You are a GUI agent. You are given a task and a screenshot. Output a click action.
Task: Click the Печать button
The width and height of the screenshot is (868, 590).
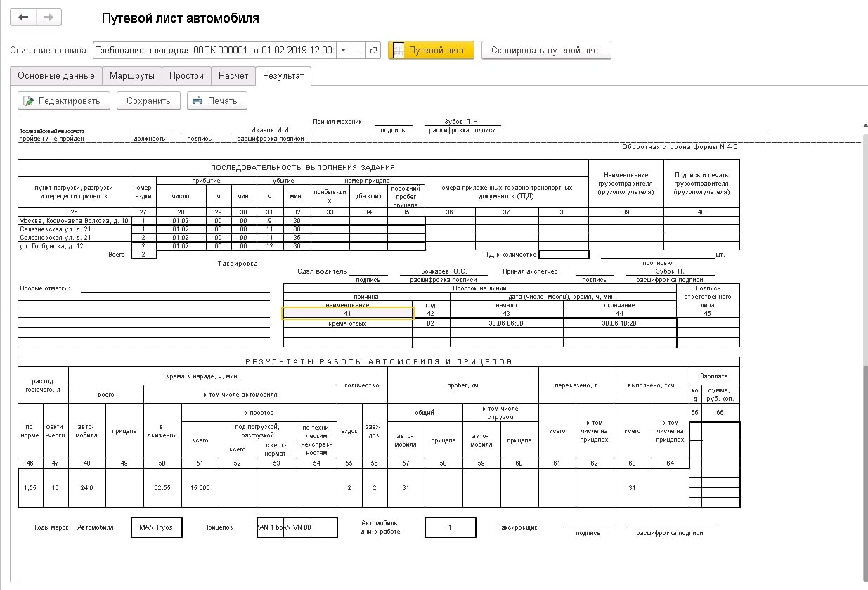217,101
